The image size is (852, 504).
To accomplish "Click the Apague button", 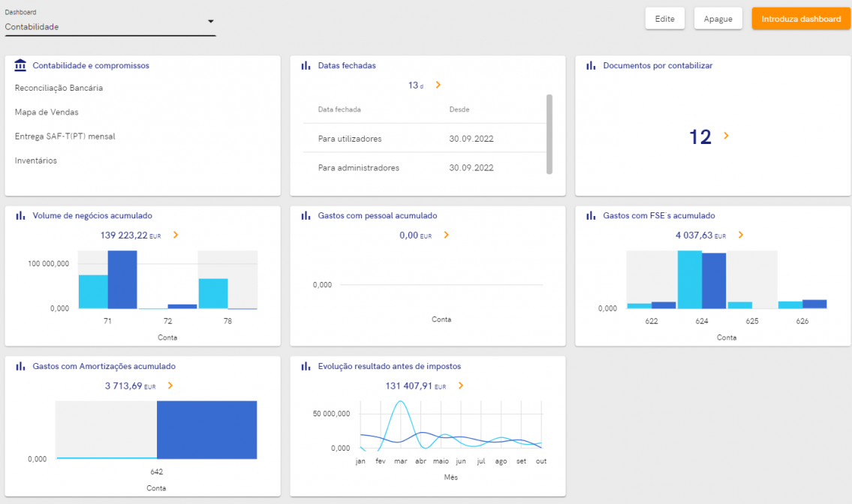I will click(718, 19).
